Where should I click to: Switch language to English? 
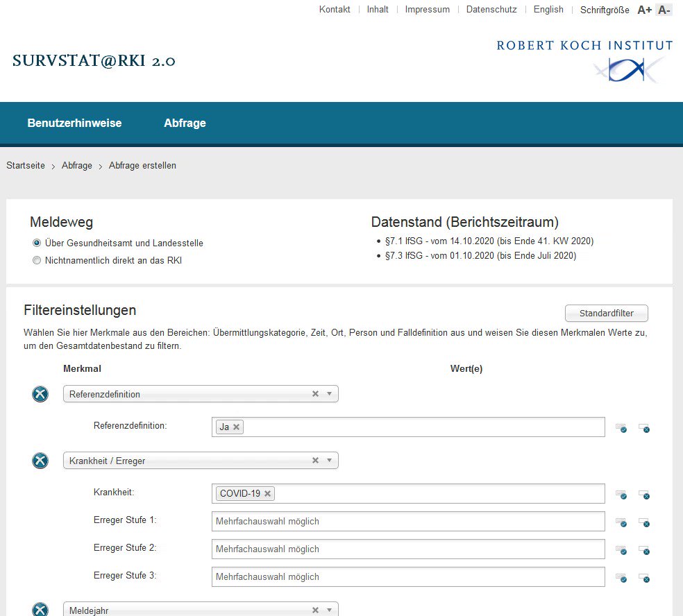pos(548,10)
